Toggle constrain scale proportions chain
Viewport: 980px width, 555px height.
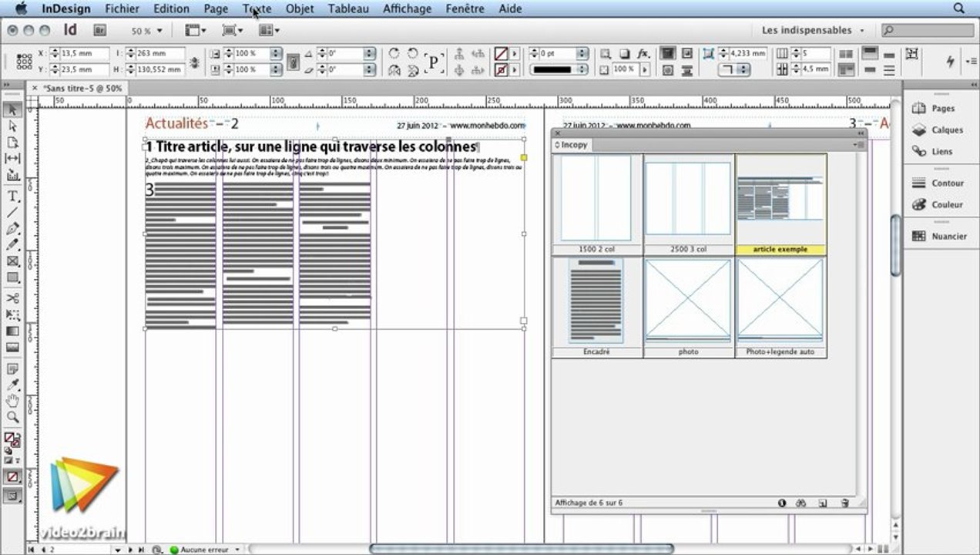(293, 62)
